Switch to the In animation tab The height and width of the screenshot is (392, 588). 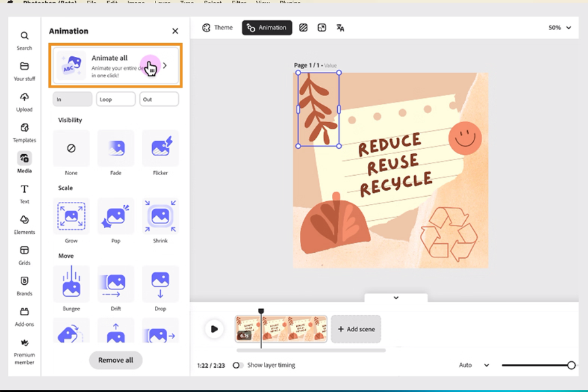click(73, 99)
